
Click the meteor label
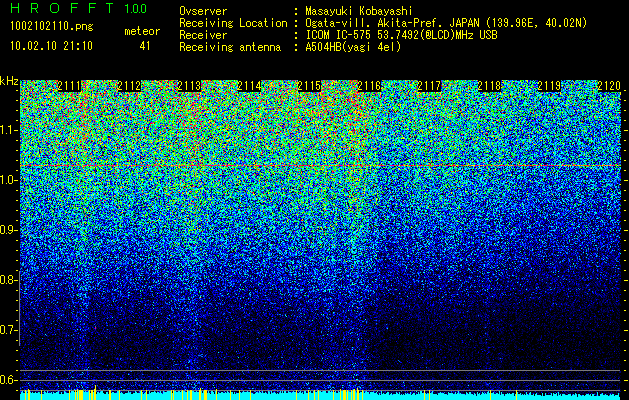pos(142,31)
